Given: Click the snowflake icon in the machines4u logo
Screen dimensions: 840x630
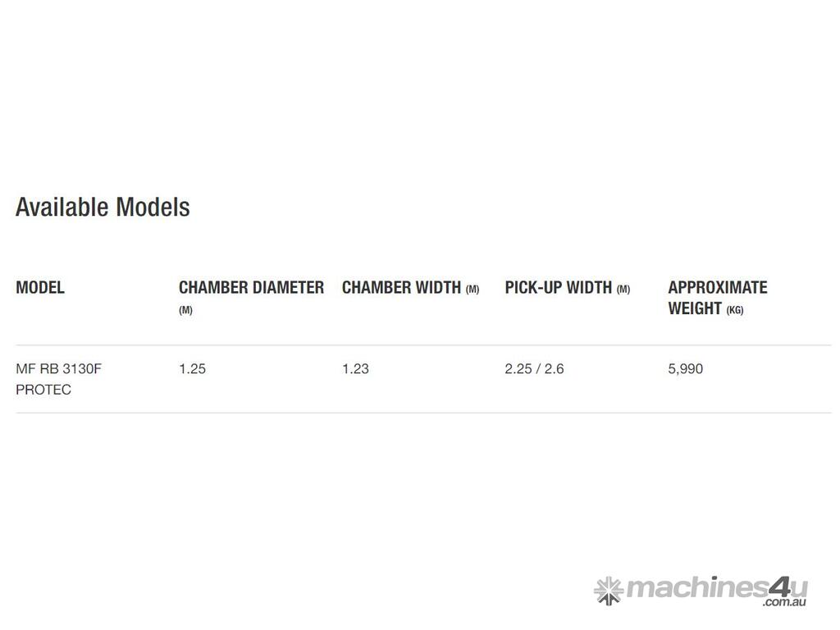Looking at the screenshot, I should 609,591.
